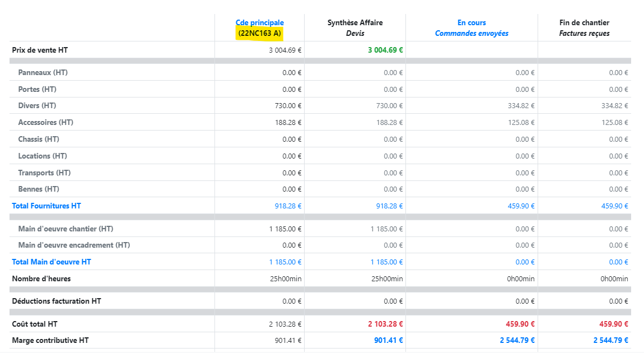Select the Nombre d'heures row label
644x353 pixels.
[x=41, y=278]
